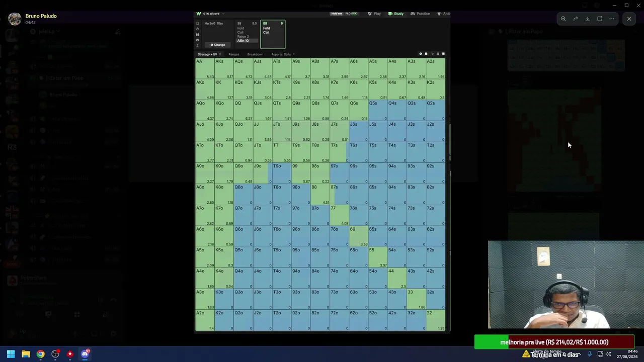The width and height of the screenshot is (644, 362).
Task: Click the pie chart view icon
Action: point(421,54)
